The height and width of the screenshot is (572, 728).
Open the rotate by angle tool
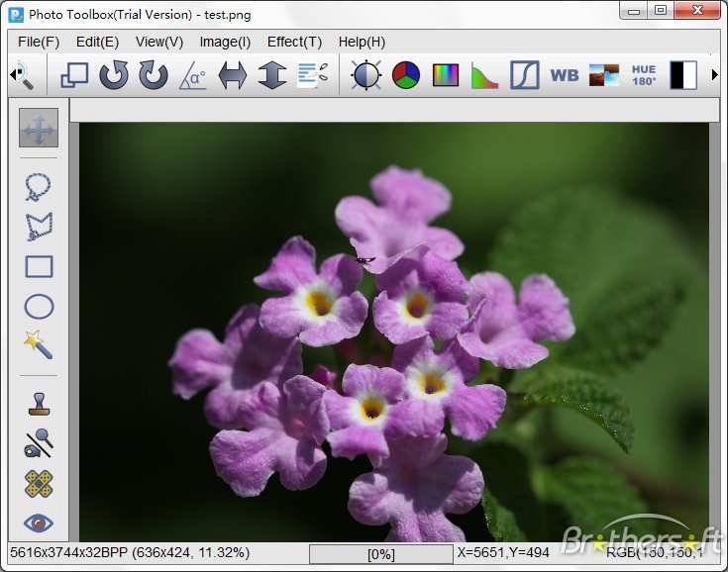pyautogui.click(x=193, y=75)
